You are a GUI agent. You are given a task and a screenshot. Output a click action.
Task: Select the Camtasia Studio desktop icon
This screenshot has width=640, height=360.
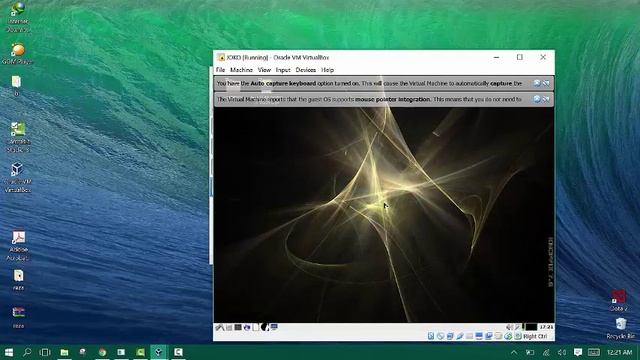18,137
